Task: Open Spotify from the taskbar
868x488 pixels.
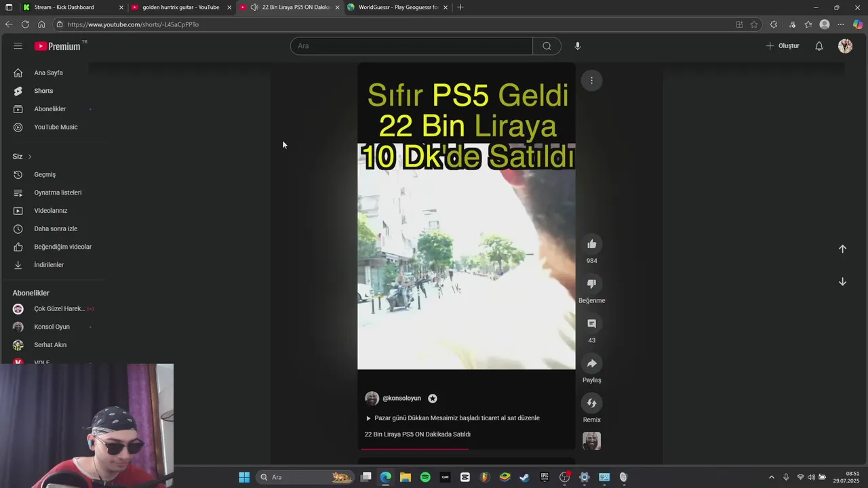Action: click(425, 477)
